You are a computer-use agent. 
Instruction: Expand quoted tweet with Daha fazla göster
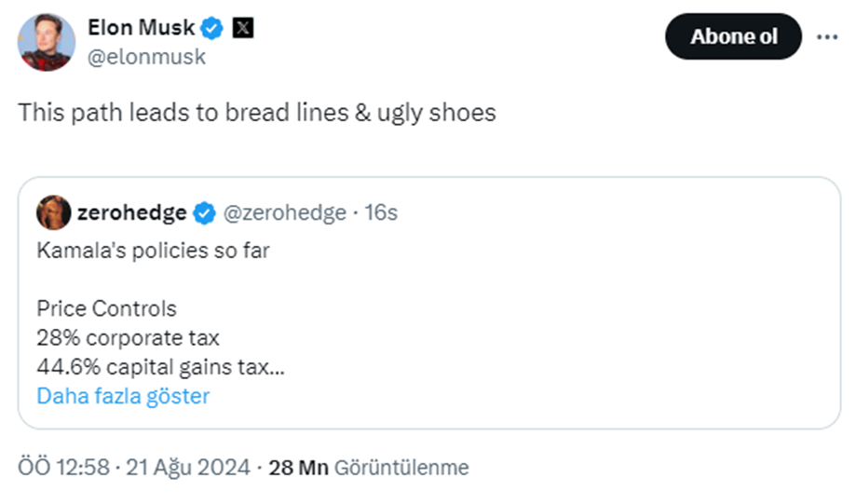point(123,396)
